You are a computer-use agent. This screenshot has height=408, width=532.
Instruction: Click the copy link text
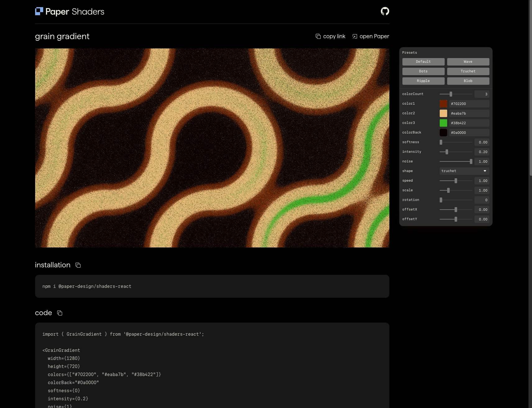click(334, 36)
